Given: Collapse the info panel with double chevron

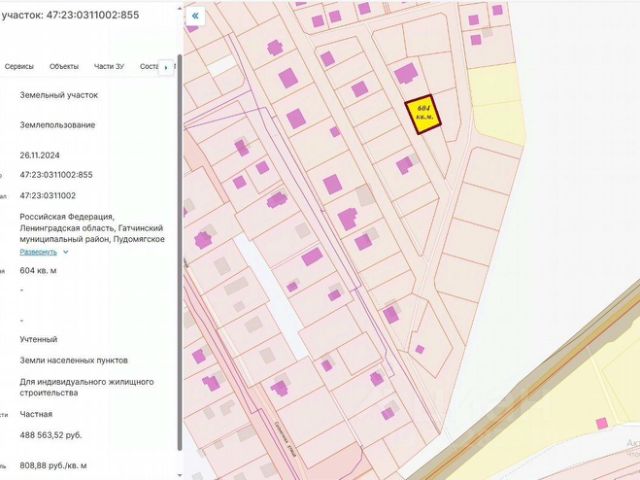Looking at the screenshot, I should tap(195, 16).
